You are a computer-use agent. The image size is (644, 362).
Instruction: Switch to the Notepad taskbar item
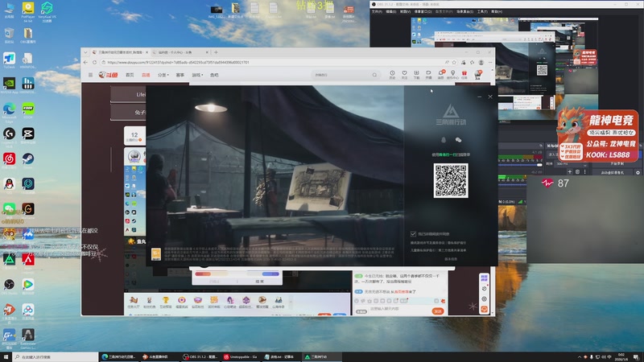coord(281,357)
